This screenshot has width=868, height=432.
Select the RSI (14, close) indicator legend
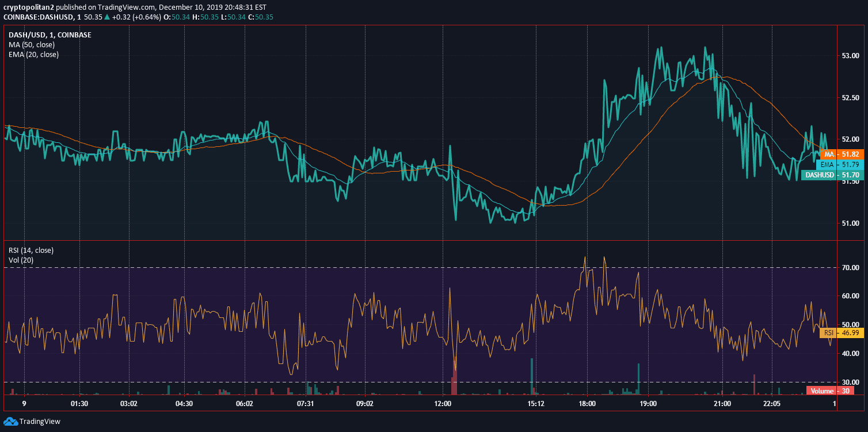(31, 250)
